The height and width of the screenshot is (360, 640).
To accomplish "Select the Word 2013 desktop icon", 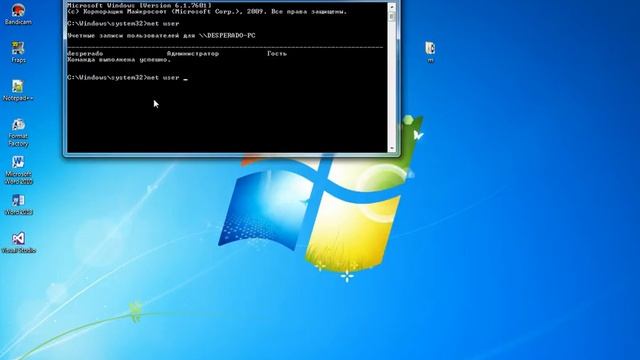I will pyautogui.click(x=18, y=205).
